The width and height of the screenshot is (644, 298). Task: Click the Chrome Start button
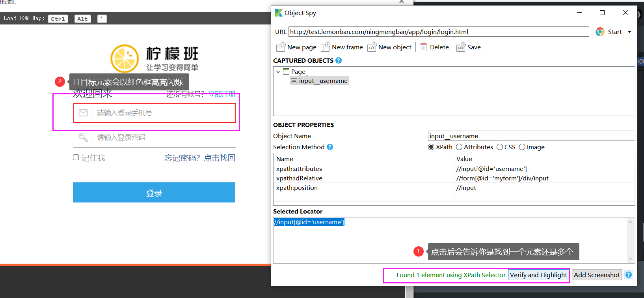click(609, 32)
